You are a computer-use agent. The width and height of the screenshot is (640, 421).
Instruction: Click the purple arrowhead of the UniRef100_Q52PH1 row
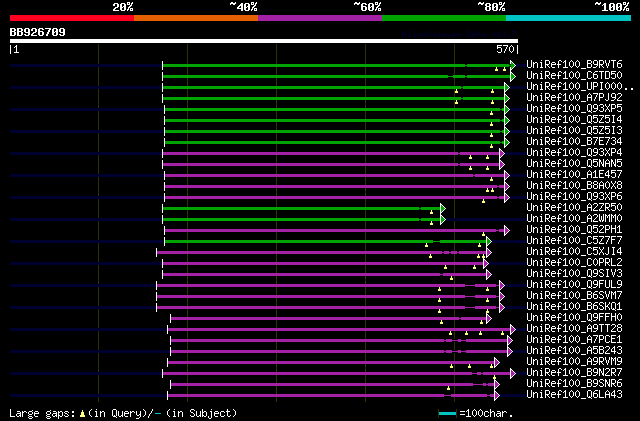pyautogui.click(x=507, y=231)
